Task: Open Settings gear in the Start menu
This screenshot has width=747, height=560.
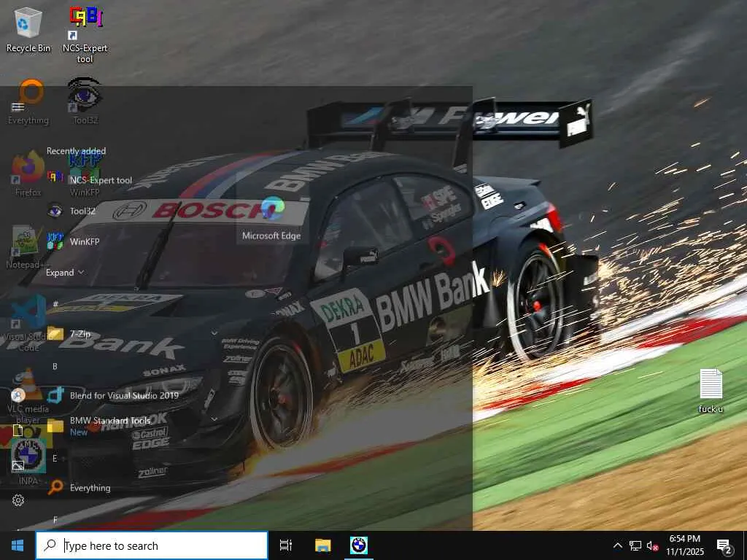Action: 18,500
